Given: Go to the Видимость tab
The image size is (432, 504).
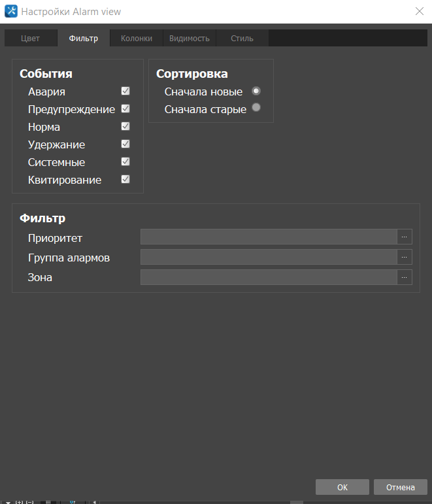Looking at the screenshot, I should point(189,39).
